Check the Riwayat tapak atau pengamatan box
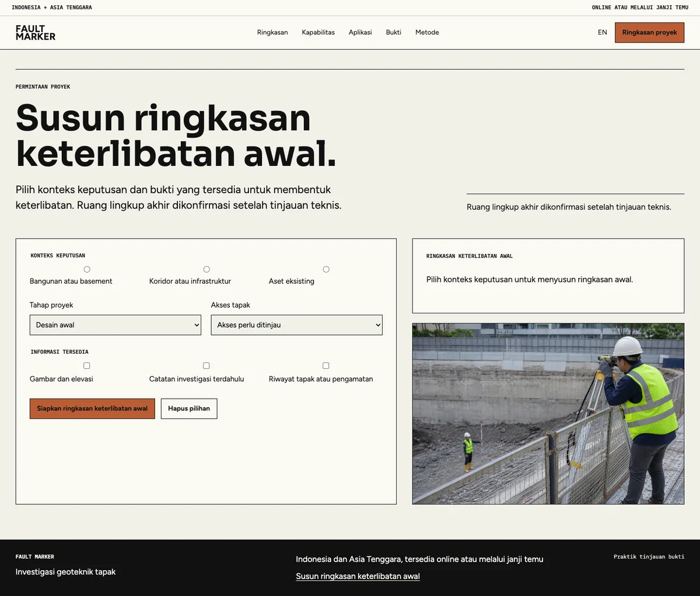 pos(326,365)
